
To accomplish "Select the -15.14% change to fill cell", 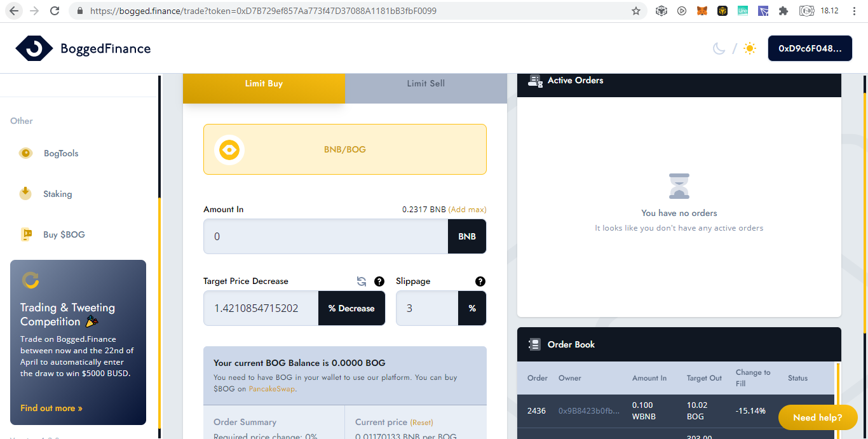I will point(750,410).
